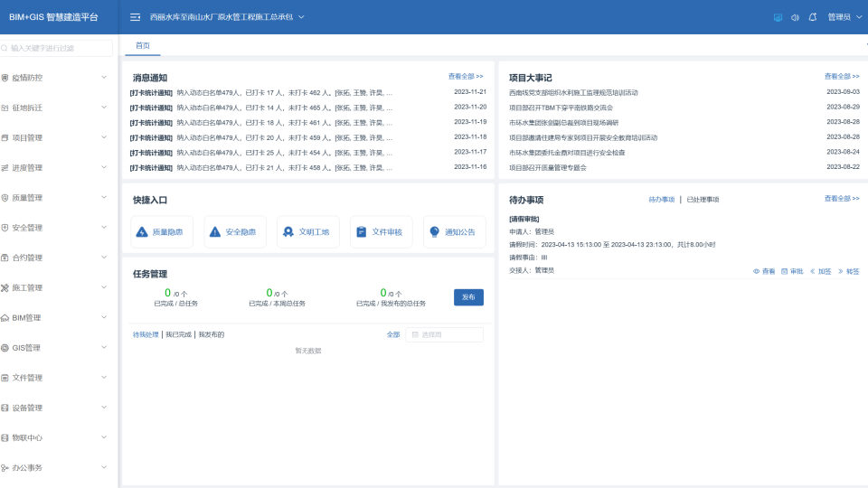Open the project name dropdown in the header

228,17
